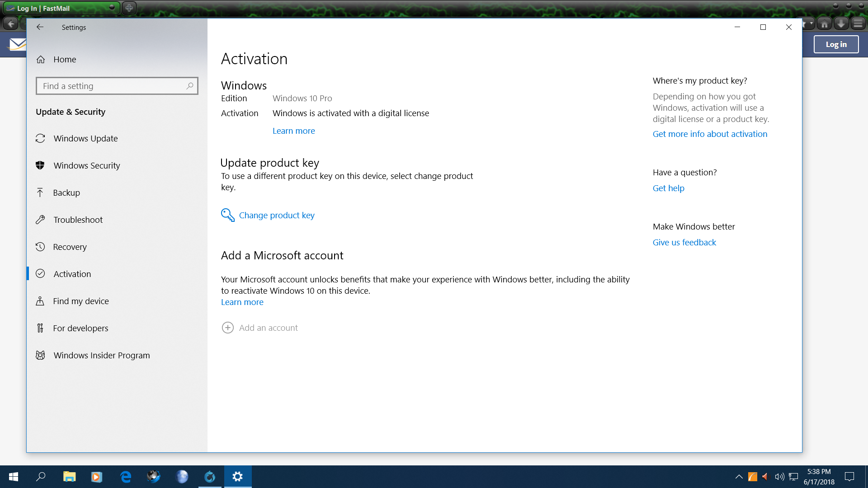
Task: Click the plus icon for Add an account
Action: click(227, 328)
